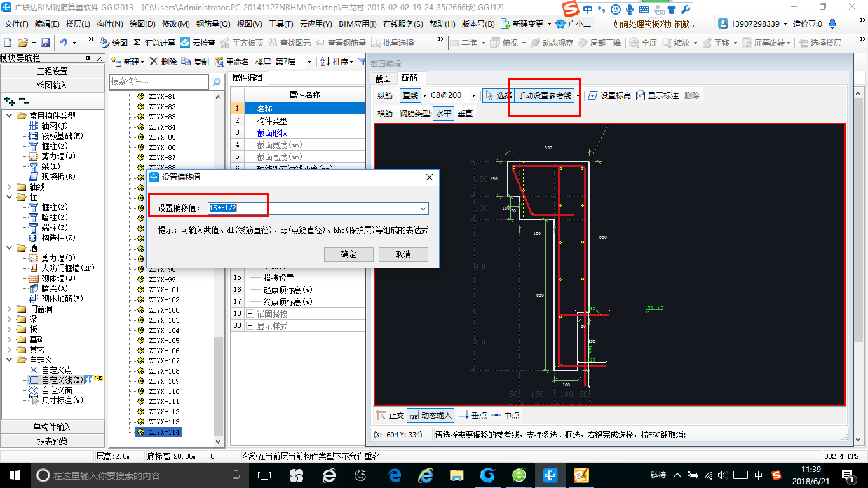Viewport: 868px width, 488px height.
Task: Click 删除 delete component button
Action: (x=163, y=62)
